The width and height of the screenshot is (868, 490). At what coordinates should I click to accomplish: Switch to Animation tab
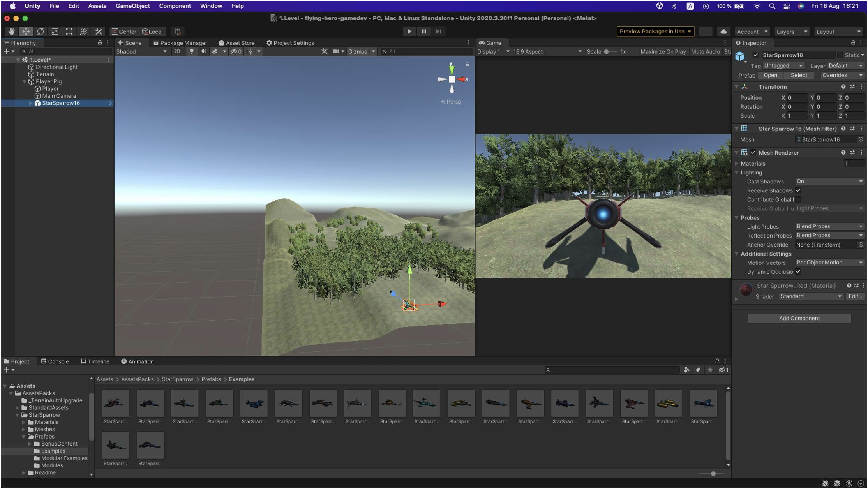point(137,361)
